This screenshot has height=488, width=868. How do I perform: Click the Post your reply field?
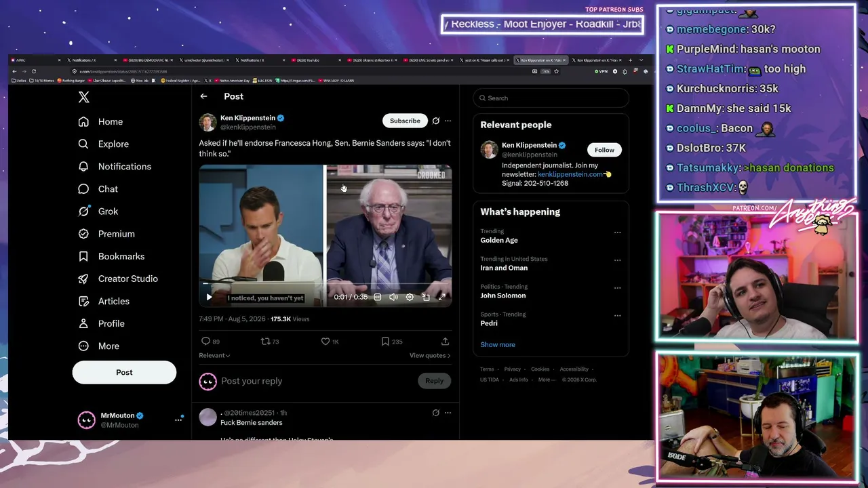[316, 381]
